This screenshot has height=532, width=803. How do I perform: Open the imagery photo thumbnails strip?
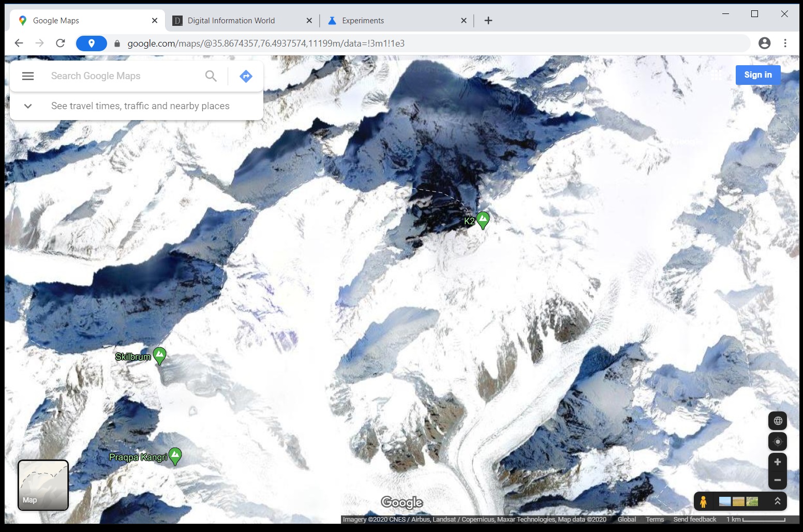pyautogui.click(x=739, y=501)
